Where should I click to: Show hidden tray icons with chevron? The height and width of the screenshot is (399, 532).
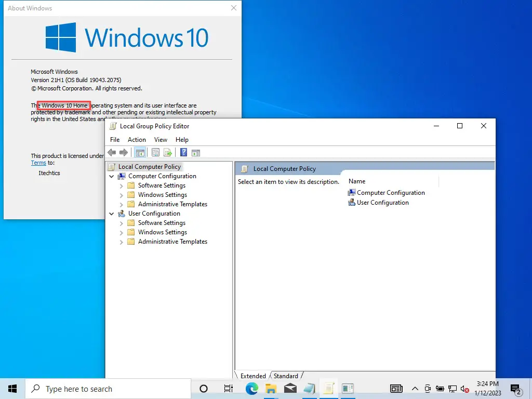pyautogui.click(x=415, y=389)
